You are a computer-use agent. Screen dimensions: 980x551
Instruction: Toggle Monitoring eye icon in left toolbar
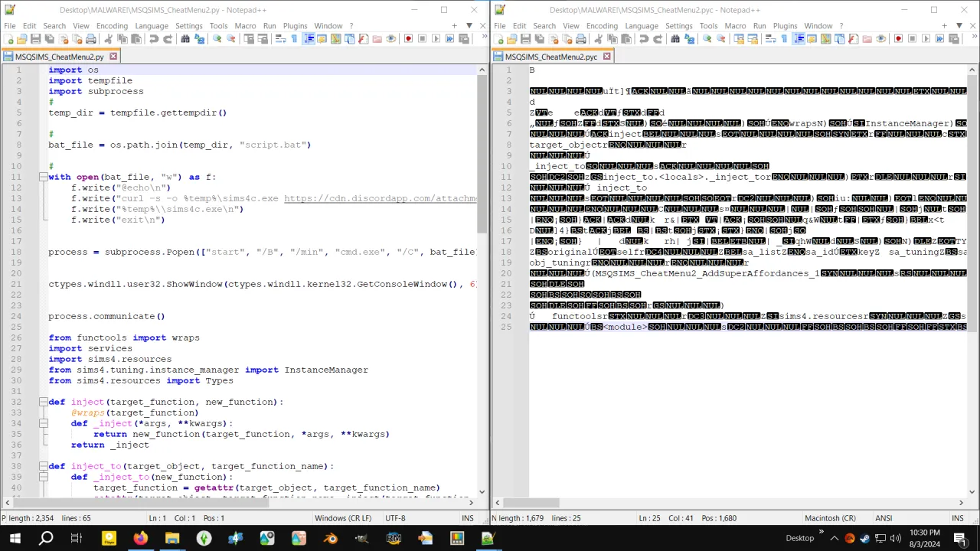pos(391,39)
